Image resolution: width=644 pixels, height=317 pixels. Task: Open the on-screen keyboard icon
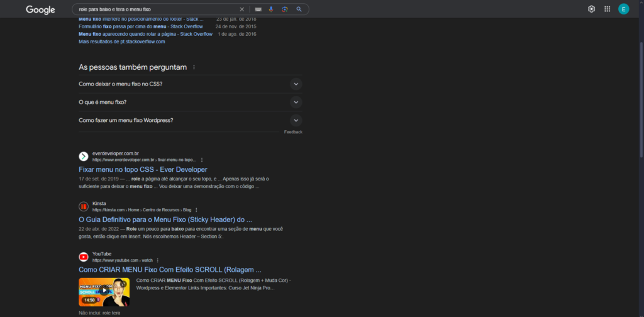[x=258, y=9]
